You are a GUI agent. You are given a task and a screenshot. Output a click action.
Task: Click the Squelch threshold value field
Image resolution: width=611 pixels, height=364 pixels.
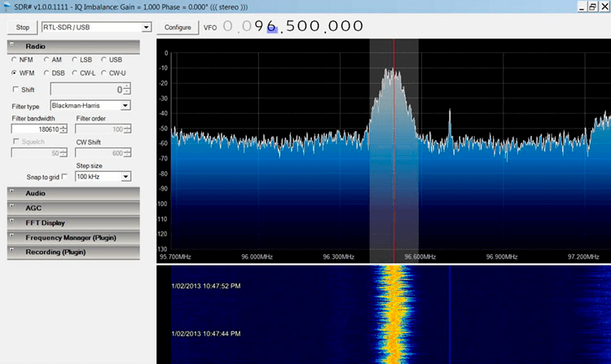click(36, 153)
